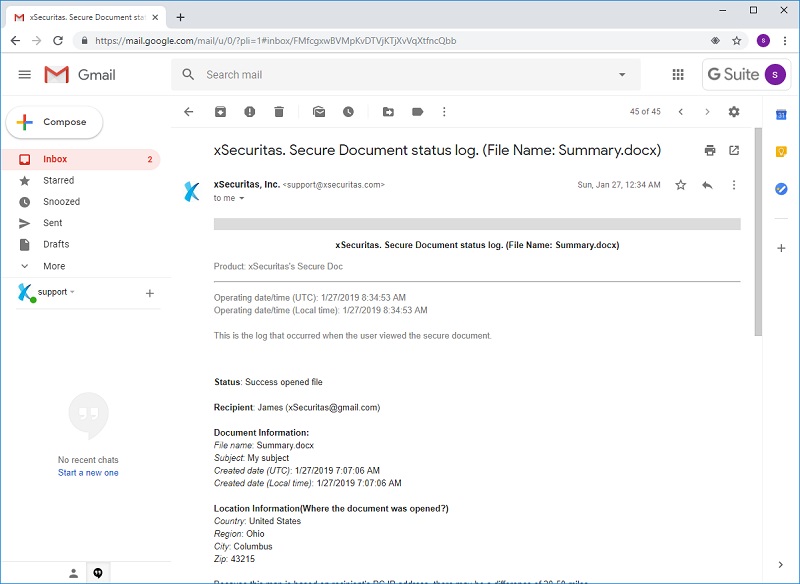Open new browser tab
This screenshot has width=800, height=584.
[180, 17]
